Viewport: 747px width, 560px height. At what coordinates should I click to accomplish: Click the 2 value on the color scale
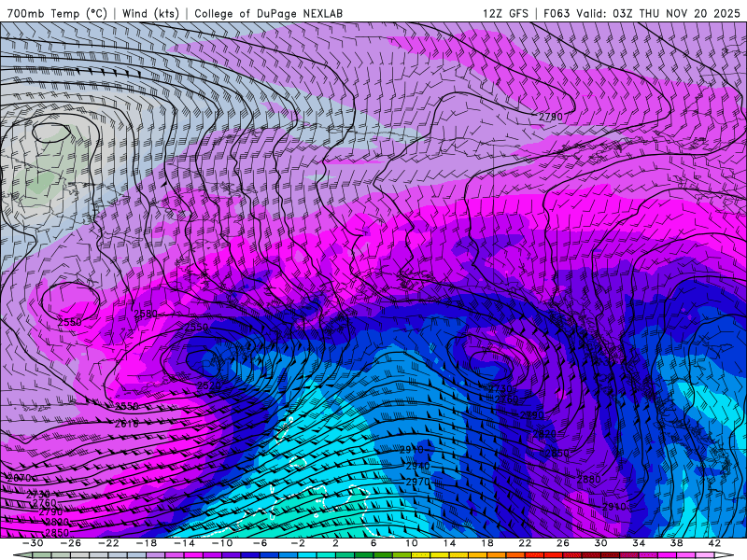point(335,543)
